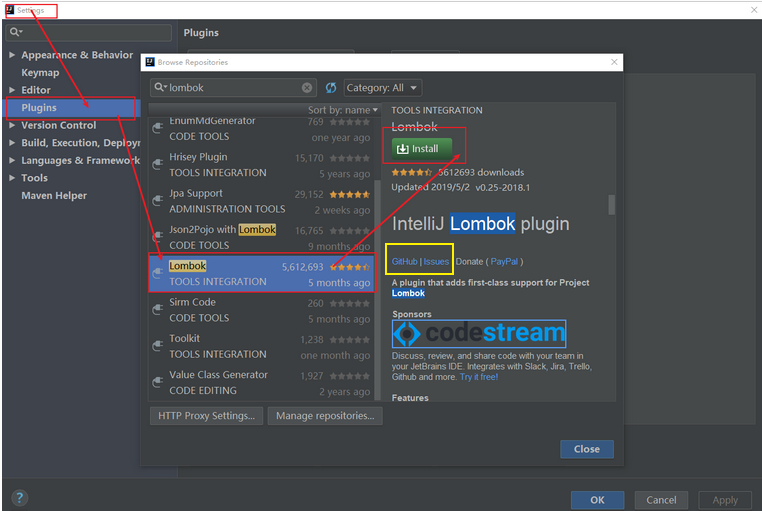Screen dimensions: 762x511
Task: Focus the Settings search field
Action: tap(89, 33)
